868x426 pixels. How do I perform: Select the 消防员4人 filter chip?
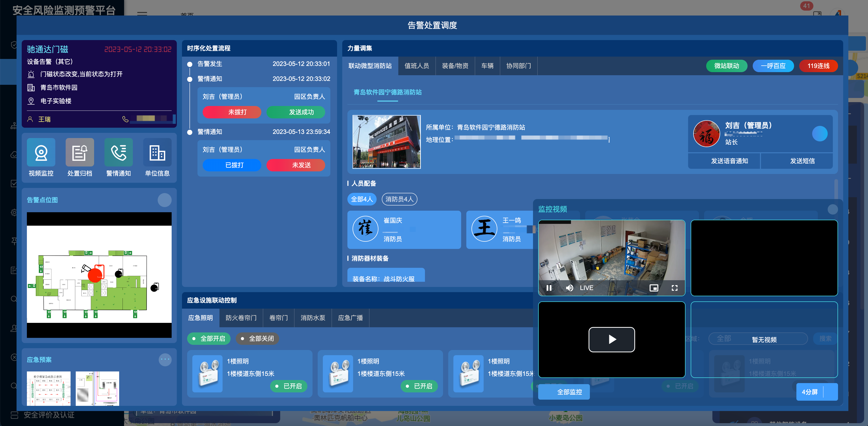tap(399, 199)
